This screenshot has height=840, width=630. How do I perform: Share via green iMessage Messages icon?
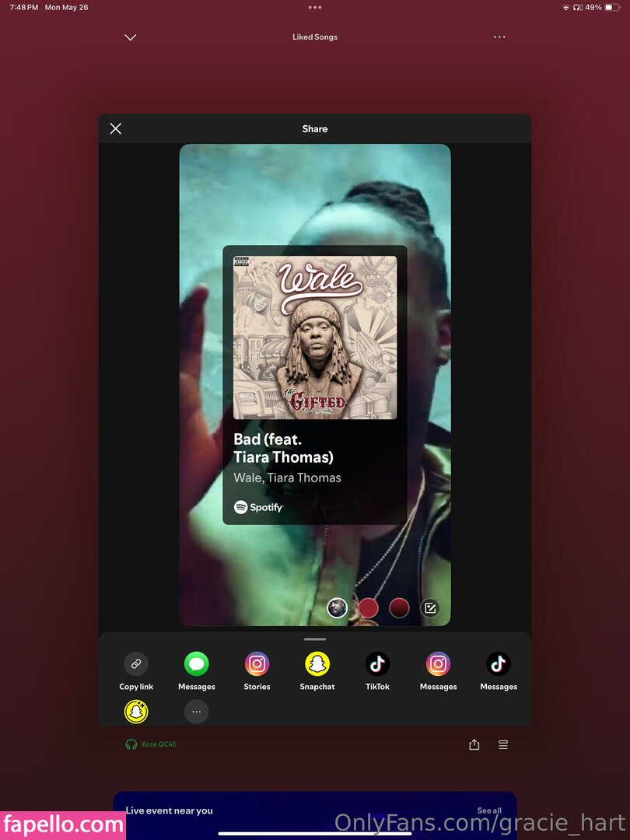(x=197, y=664)
